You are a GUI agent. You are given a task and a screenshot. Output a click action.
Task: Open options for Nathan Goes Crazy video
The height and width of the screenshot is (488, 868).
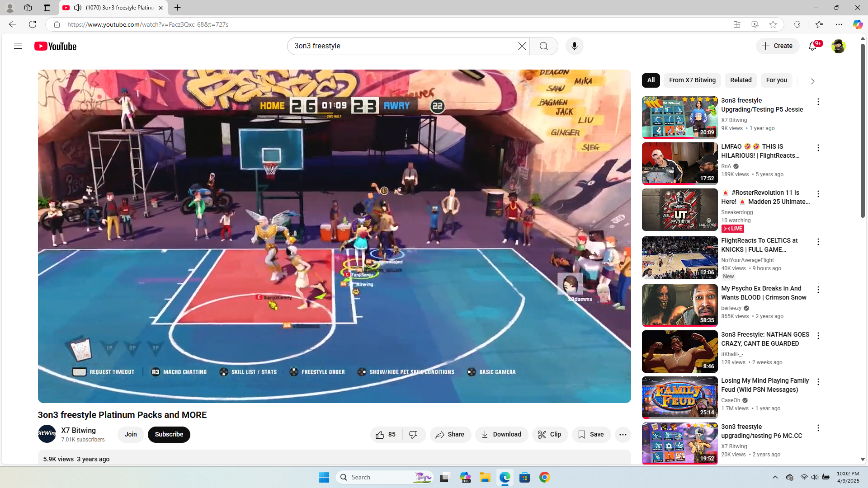click(818, 336)
